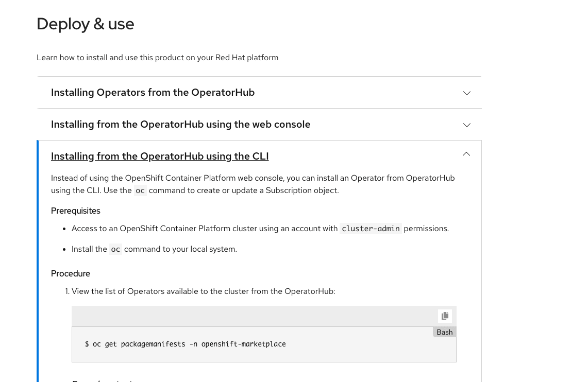
Task: Open Installing from the OperatorHub using the web console
Action: (181, 125)
